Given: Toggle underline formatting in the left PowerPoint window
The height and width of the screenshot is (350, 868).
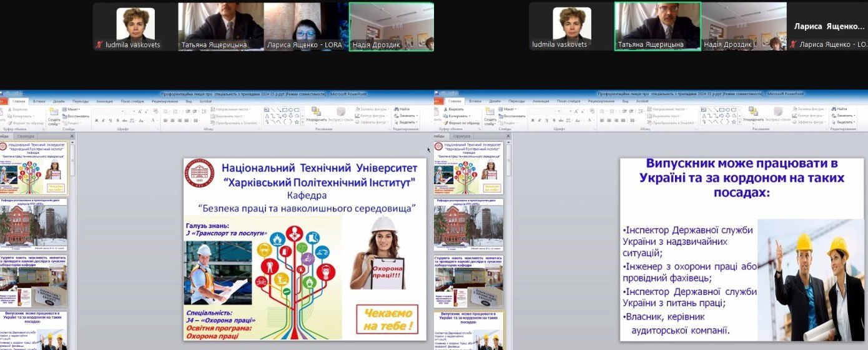Looking at the screenshot, I should pos(111,120).
